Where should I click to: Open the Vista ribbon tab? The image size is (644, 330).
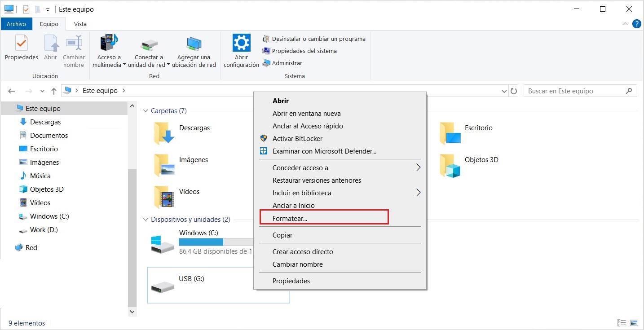click(x=80, y=24)
